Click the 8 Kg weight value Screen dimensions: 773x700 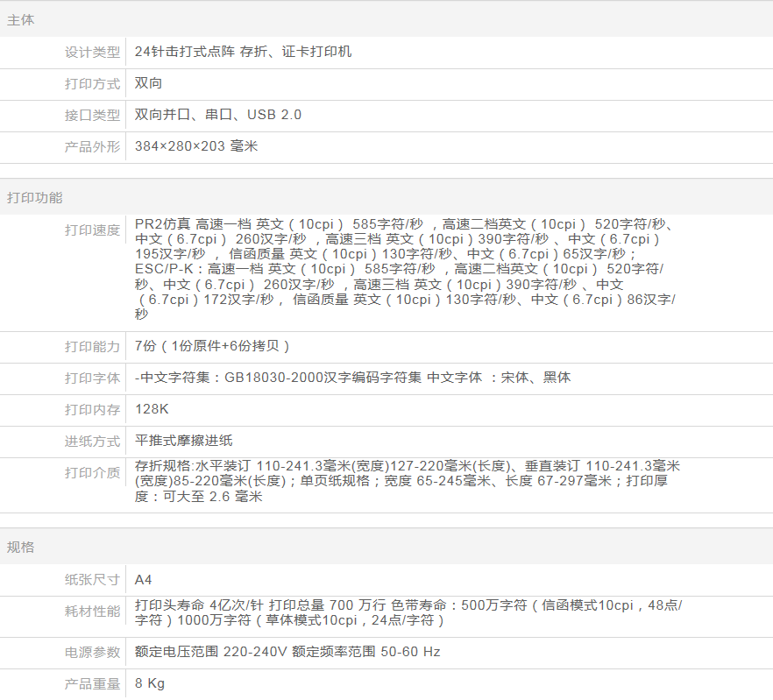(x=150, y=683)
